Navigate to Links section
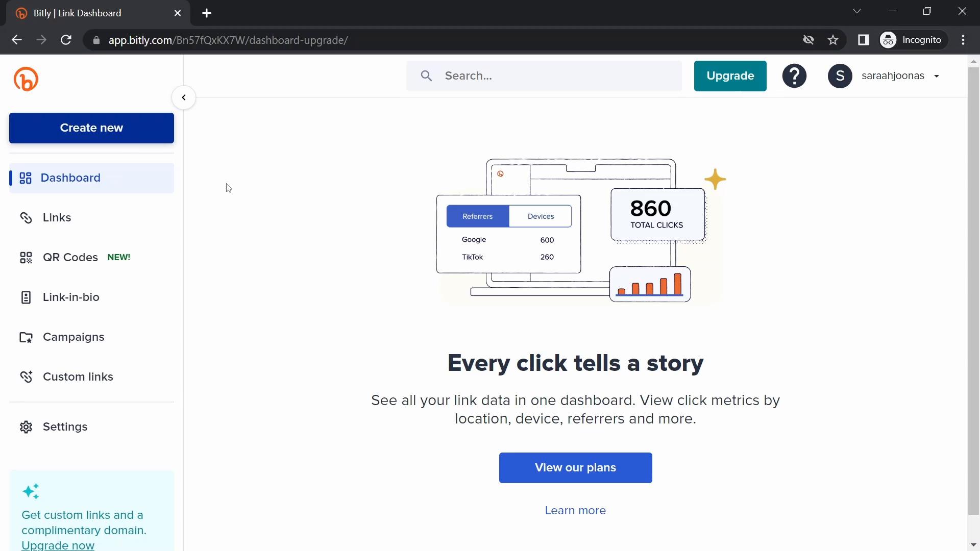The width and height of the screenshot is (980, 551). [57, 217]
